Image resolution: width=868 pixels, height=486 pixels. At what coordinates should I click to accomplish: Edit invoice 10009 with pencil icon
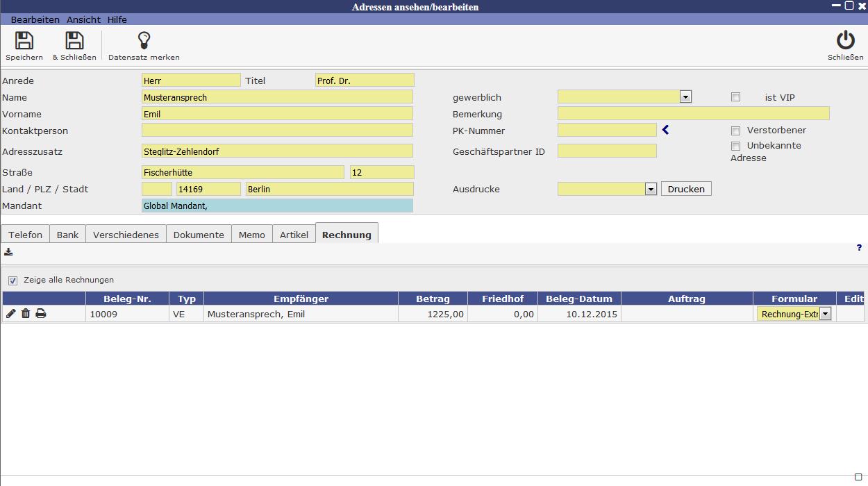[11, 314]
